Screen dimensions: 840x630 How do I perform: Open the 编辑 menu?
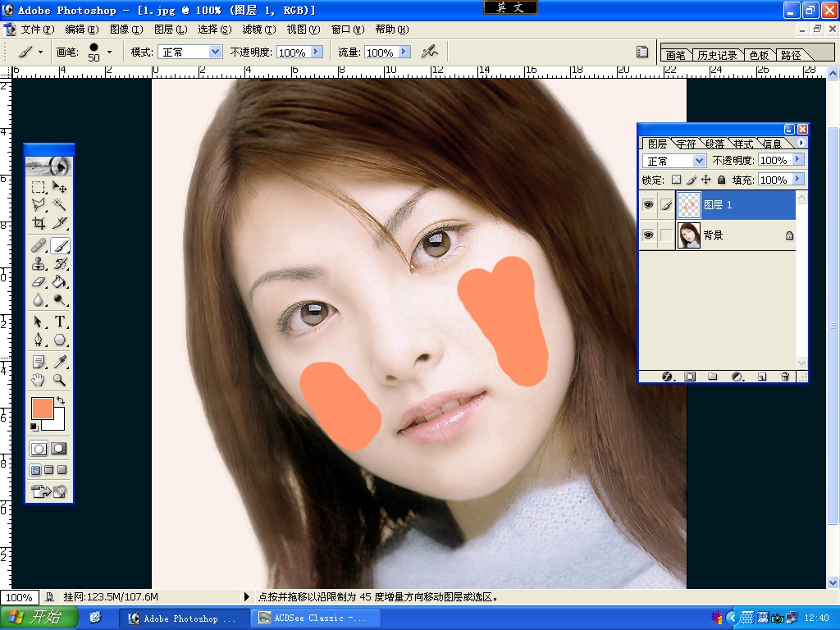81,29
